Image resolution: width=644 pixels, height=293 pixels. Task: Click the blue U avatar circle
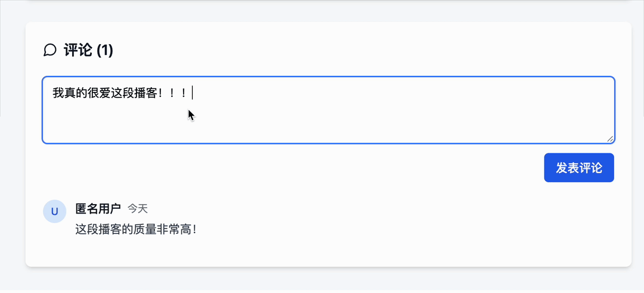tap(55, 212)
